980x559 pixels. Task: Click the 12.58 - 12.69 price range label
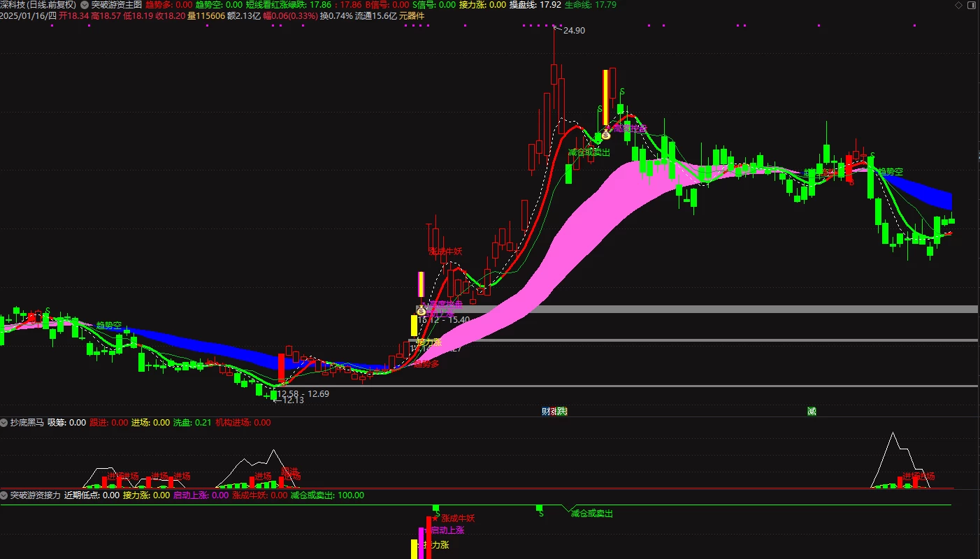click(x=303, y=394)
